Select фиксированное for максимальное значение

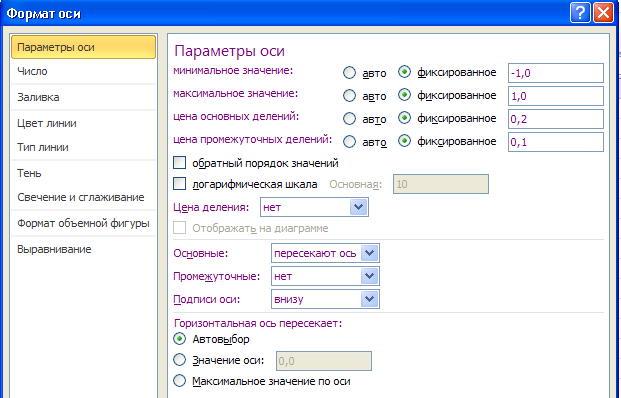pyautogui.click(x=404, y=95)
